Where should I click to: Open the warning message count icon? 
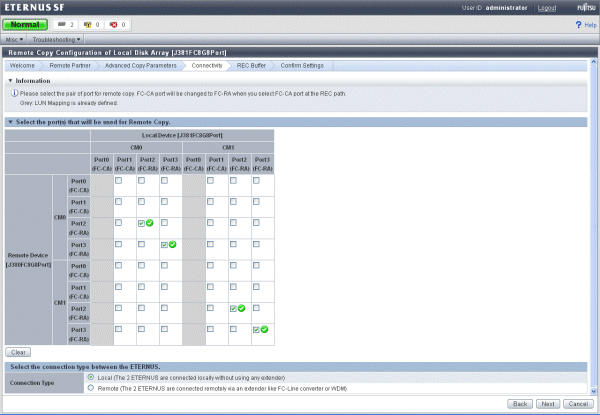point(88,25)
